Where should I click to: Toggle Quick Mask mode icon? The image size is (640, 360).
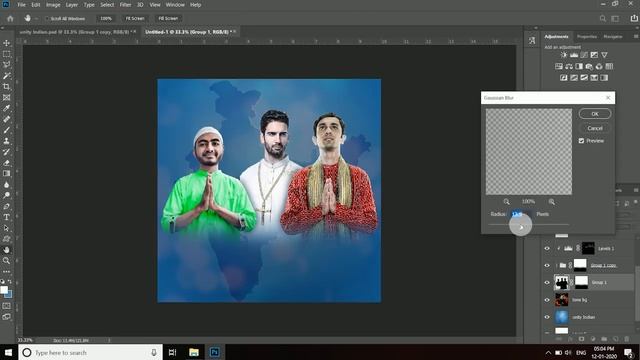tap(7, 306)
